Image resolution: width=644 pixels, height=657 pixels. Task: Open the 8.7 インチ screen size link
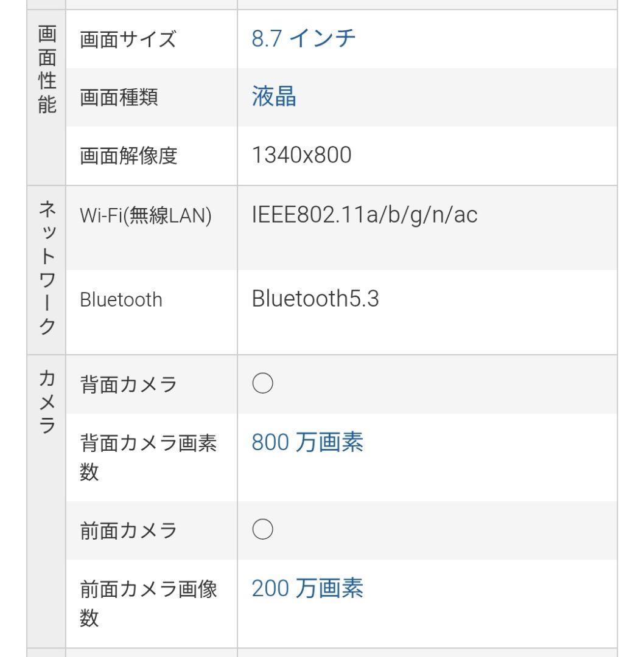[x=303, y=39]
